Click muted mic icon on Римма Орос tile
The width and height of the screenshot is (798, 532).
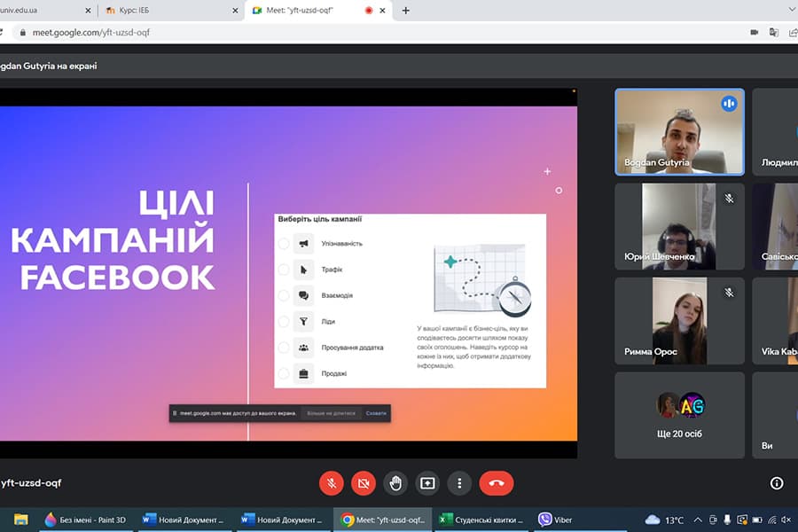pyautogui.click(x=730, y=293)
